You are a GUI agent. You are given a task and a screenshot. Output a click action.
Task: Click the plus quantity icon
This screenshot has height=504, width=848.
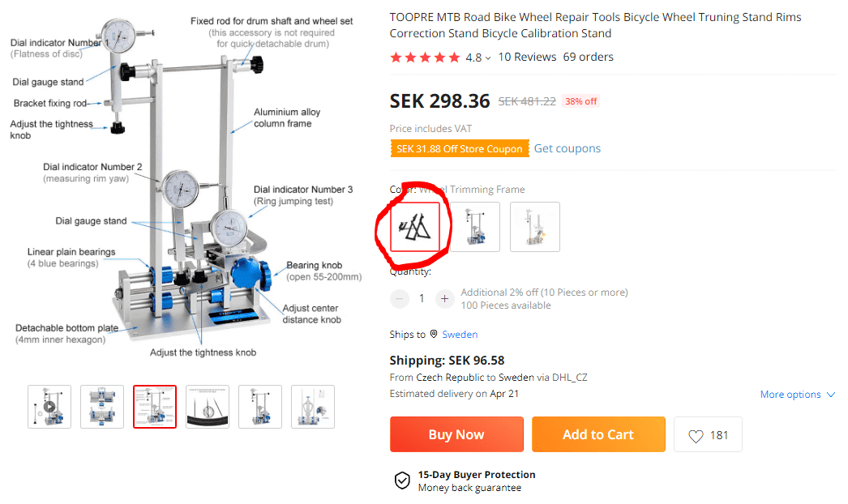(x=444, y=299)
